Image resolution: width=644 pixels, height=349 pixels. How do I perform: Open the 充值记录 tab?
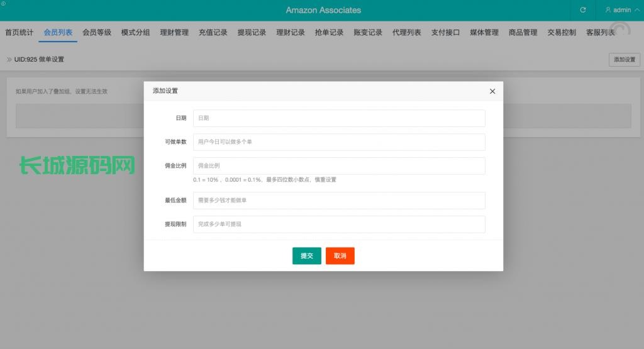tap(213, 33)
